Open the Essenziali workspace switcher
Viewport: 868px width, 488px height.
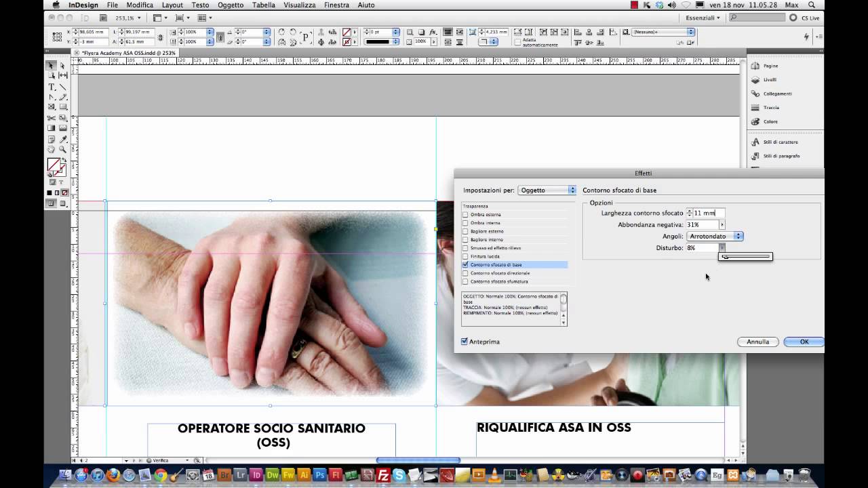pos(703,18)
